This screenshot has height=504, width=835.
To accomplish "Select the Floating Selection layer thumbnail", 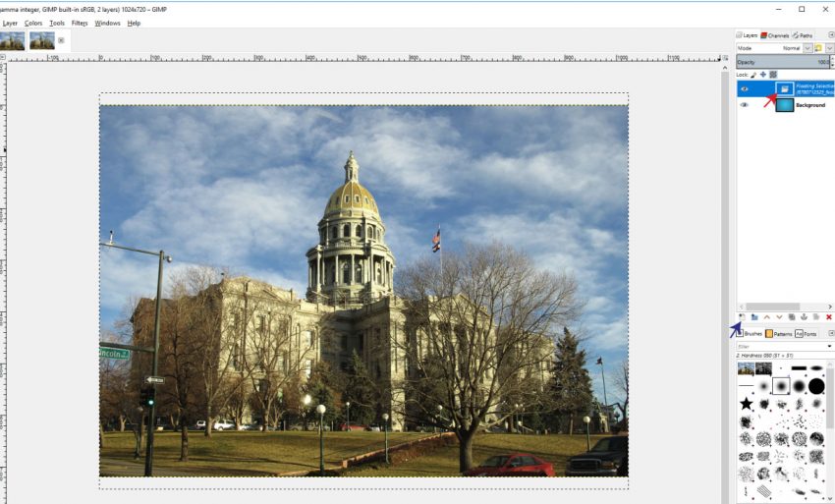I will (785, 89).
